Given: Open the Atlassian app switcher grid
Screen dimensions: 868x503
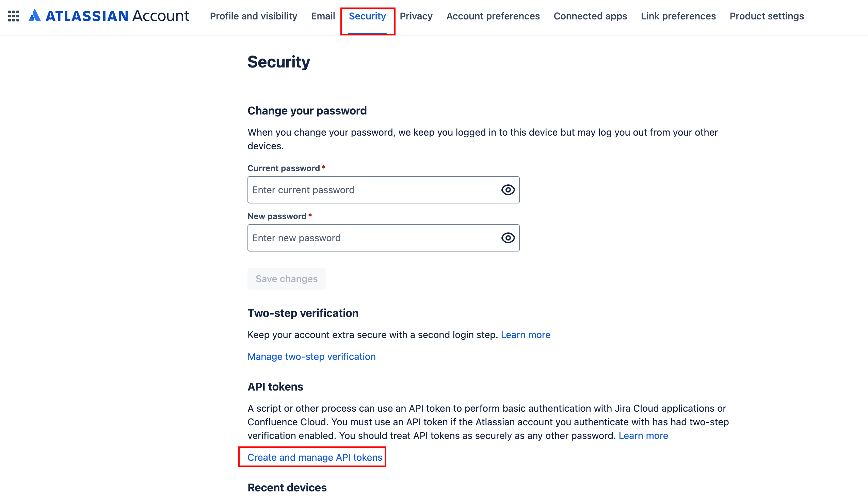Looking at the screenshot, I should 13,16.
